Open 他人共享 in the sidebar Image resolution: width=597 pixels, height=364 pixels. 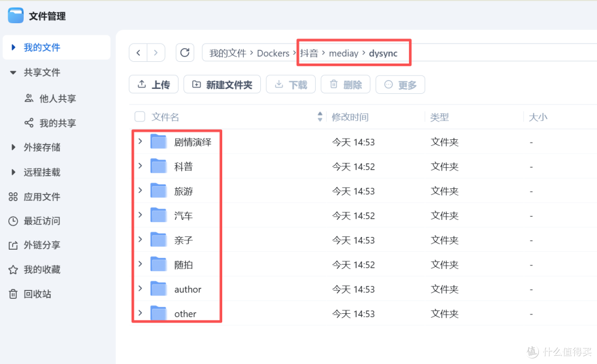click(x=50, y=98)
